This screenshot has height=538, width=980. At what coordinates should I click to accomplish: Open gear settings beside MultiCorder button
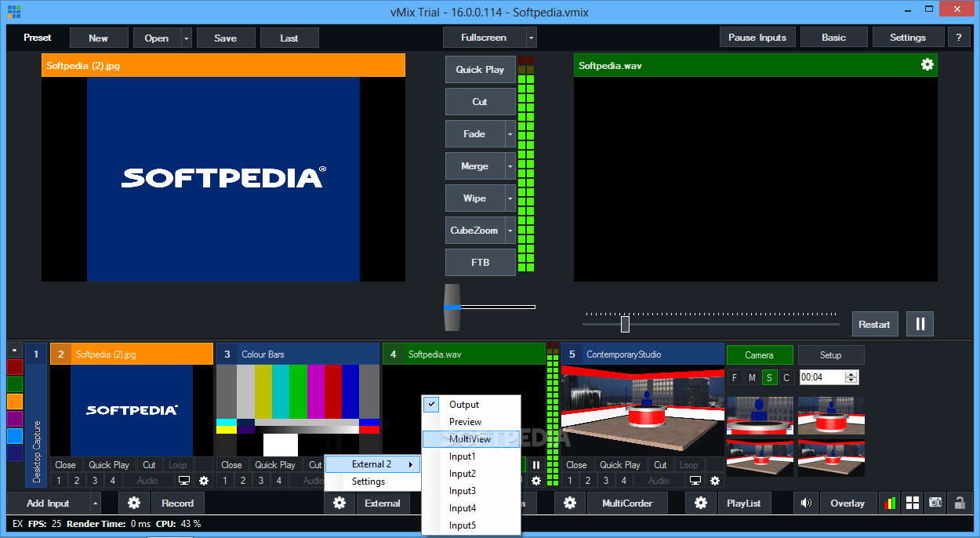[x=570, y=503]
